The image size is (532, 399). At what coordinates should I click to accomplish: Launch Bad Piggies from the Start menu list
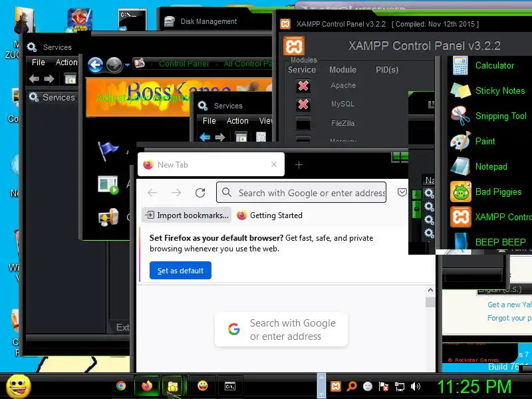[487, 192]
